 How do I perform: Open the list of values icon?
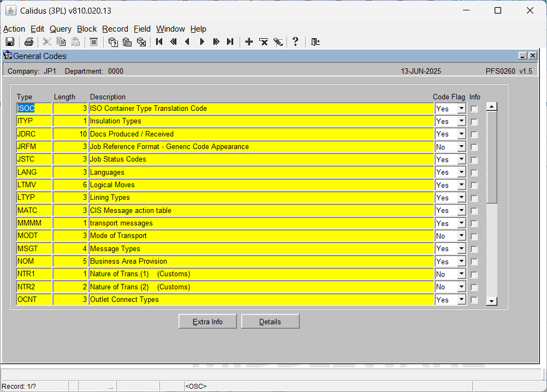pos(93,42)
